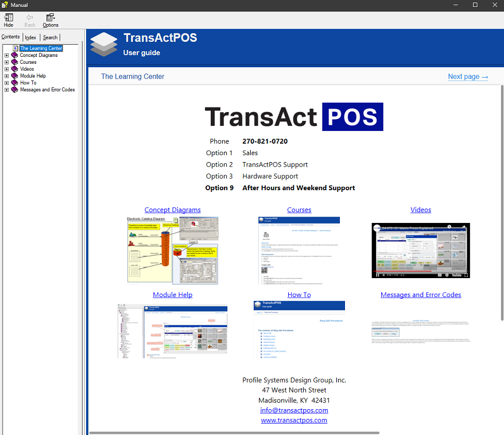This screenshot has width=504, height=435.
Task: Click the vertical scrollbar of the page
Action: pos(502,203)
